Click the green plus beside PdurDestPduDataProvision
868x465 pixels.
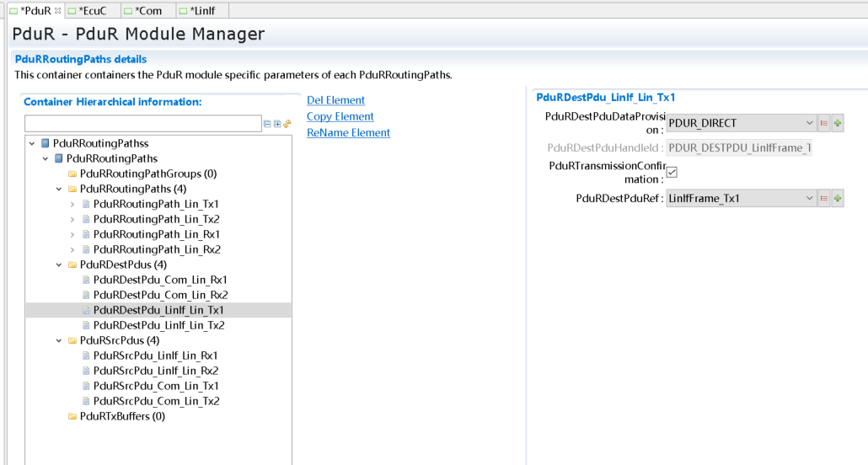838,123
